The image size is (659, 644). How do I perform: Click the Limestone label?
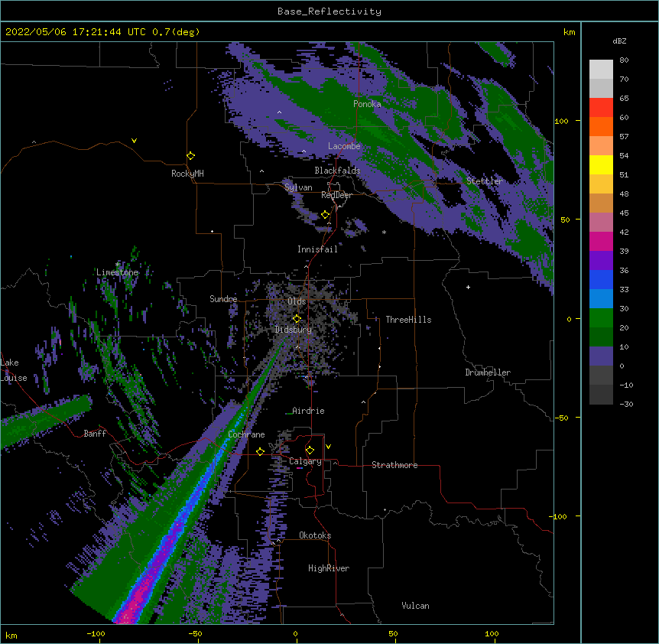(x=117, y=272)
